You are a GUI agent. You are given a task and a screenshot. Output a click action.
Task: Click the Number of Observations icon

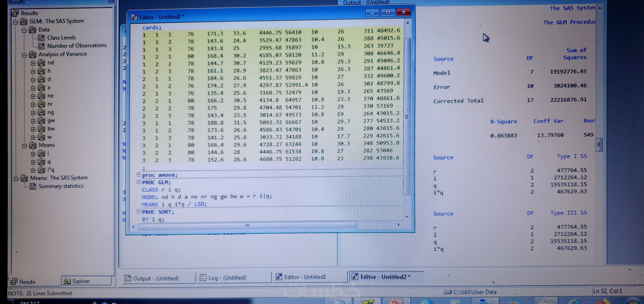pyautogui.click(x=41, y=46)
